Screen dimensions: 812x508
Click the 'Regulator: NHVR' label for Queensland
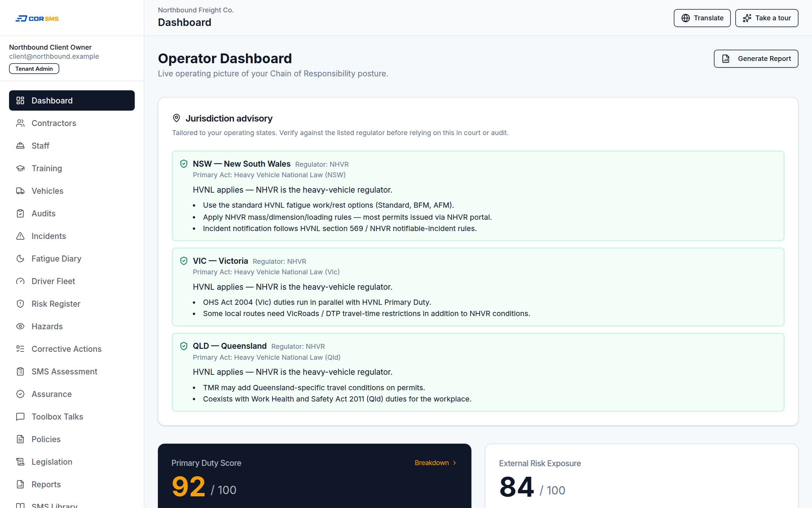point(298,346)
